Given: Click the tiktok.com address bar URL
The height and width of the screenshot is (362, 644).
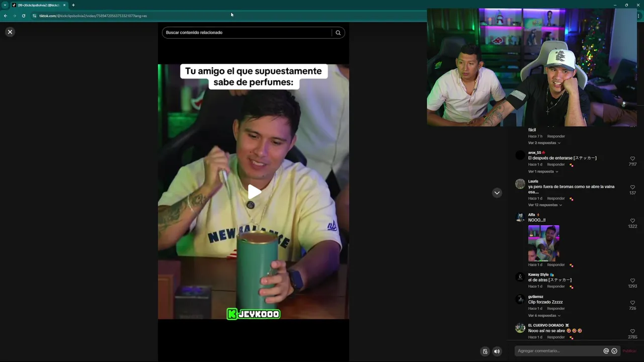Looking at the screenshot, I should 93,16.
